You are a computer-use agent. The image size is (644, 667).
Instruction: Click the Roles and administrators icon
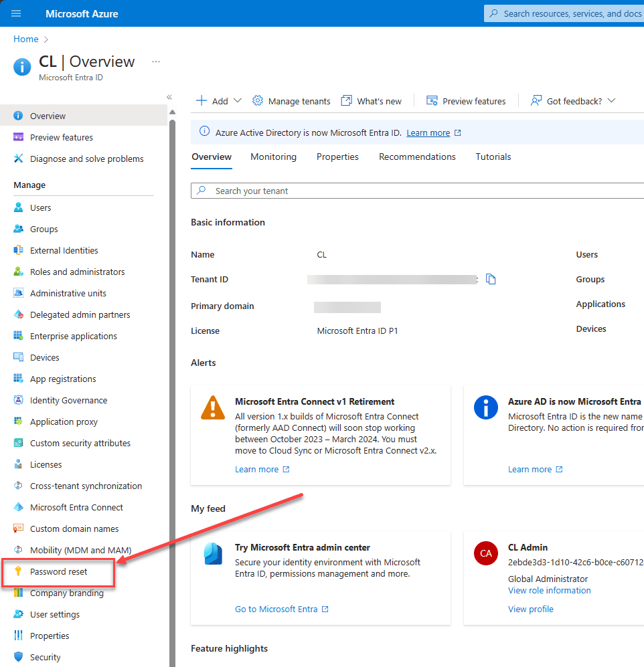click(x=18, y=272)
